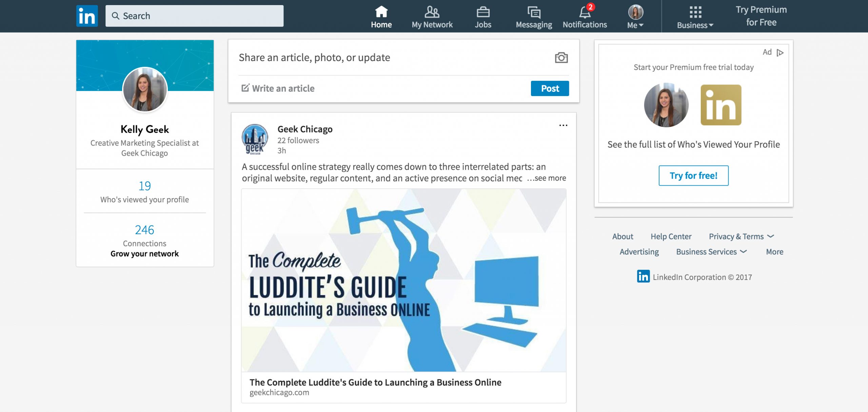Open the Messaging chat icon
Screen dimensions: 868x412
534,13
